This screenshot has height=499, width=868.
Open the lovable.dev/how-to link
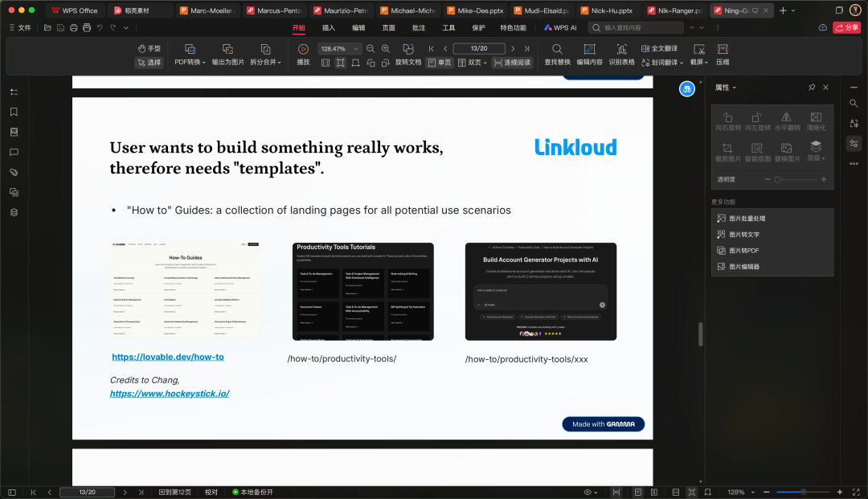(x=168, y=357)
